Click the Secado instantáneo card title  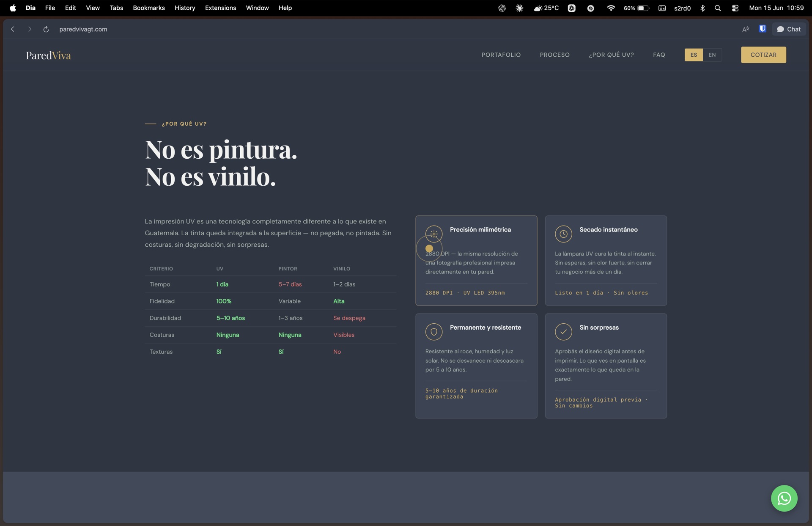(x=608, y=229)
